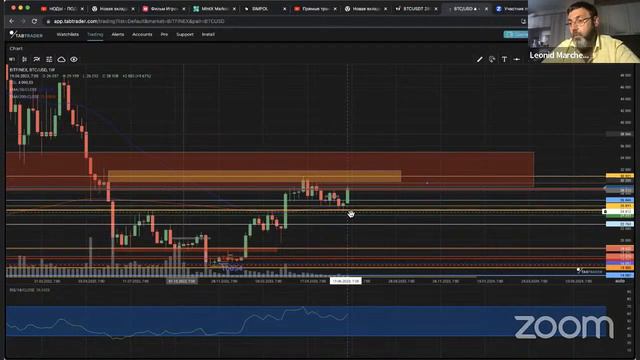Viewport: 640px width, 360px height.
Task: Open the candlestick chart type selector
Action: click(x=24, y=60)
